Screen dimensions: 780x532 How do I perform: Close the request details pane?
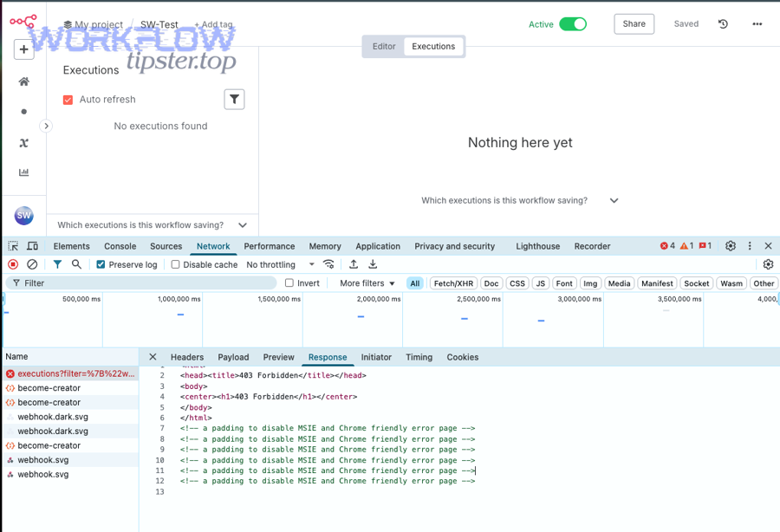153,357
